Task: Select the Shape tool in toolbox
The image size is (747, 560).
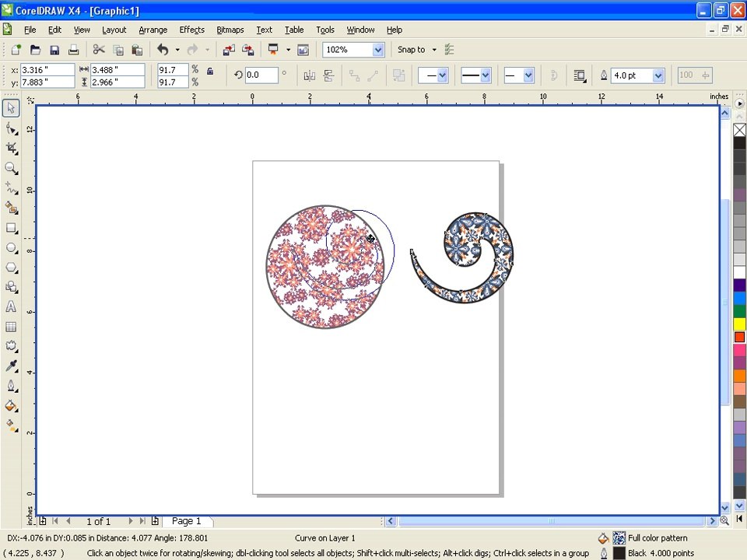Action: coord(11,128)
